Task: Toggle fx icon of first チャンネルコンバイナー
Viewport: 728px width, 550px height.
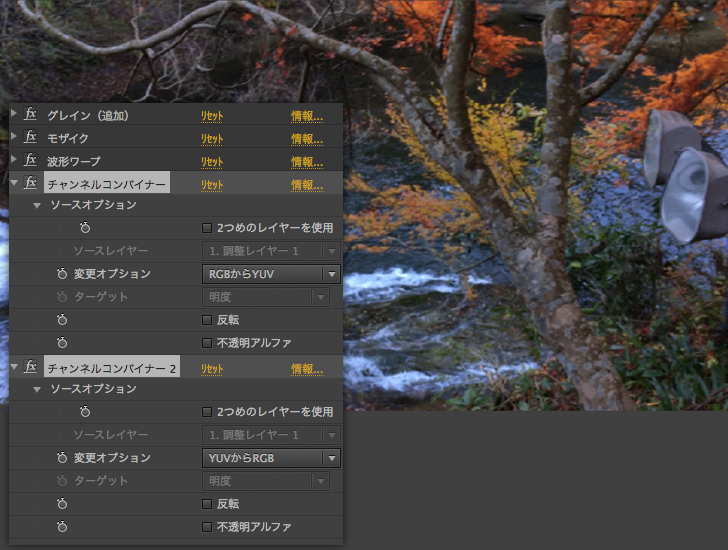Action: [x=30, y=184]
